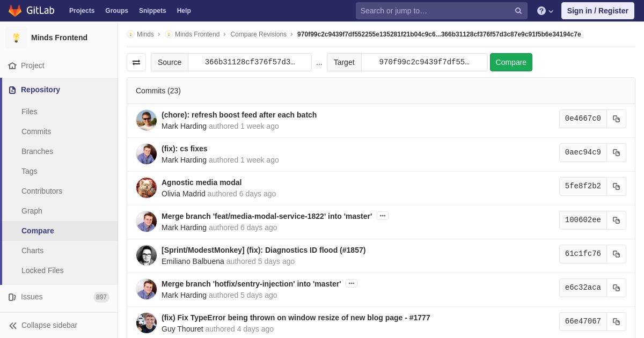Click the Issues sidebar icon
Screen dimensions: 644x338
pyautogui.click(x=12, y=297)
